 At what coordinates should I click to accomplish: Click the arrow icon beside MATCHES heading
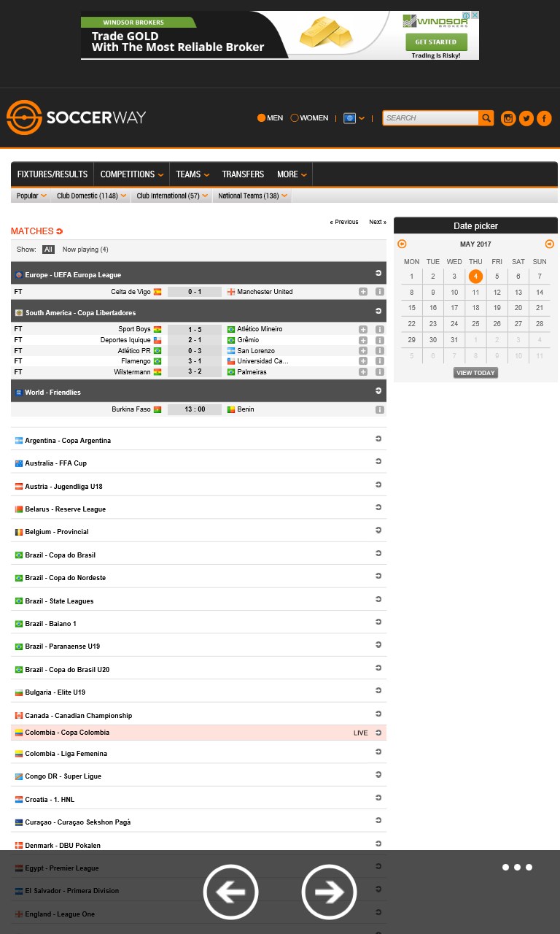point(60,231)
